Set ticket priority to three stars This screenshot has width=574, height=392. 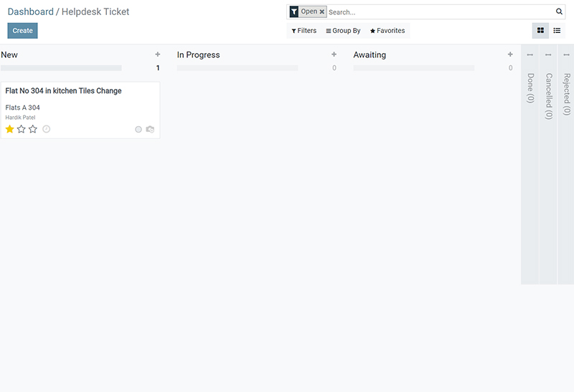point(33,129)
